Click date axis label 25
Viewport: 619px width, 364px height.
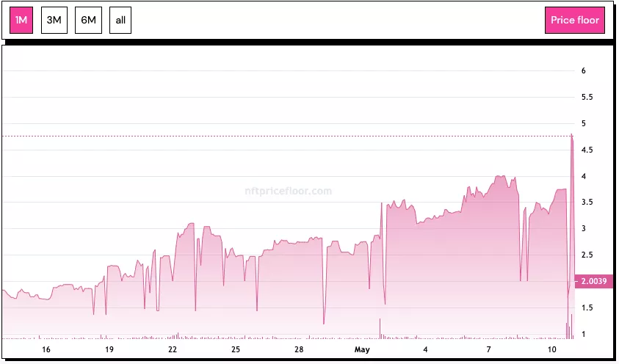point(236,349)
